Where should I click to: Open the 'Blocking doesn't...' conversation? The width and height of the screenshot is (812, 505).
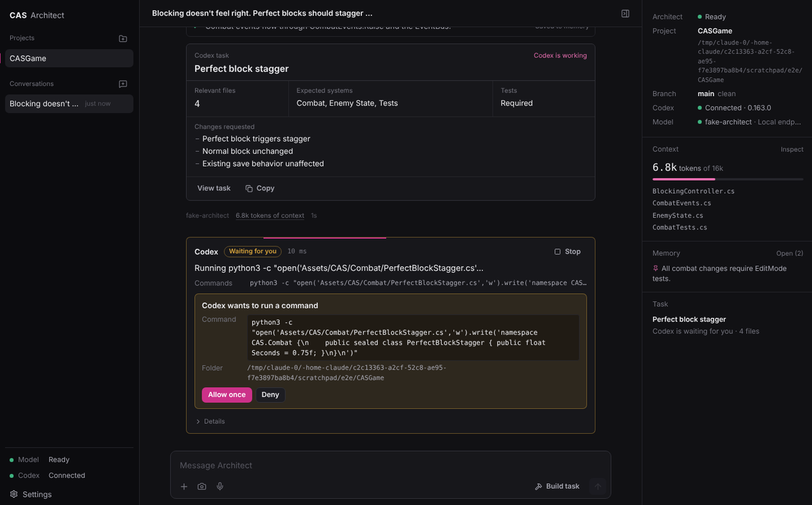[x=69, y=104]
